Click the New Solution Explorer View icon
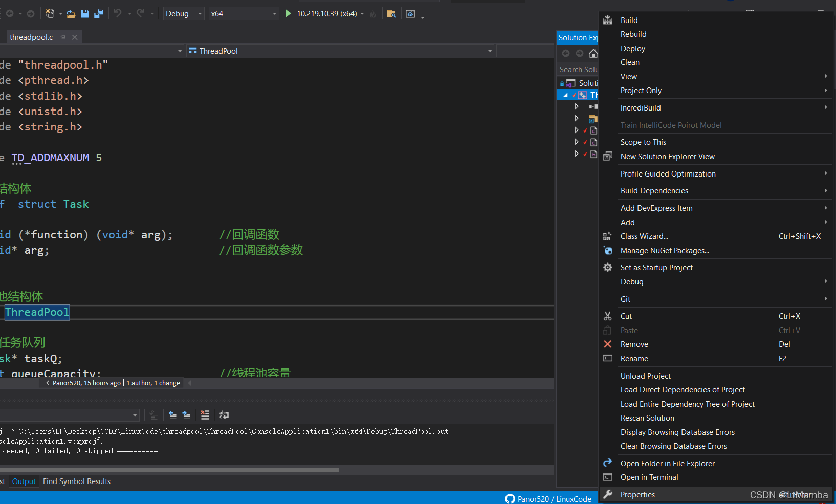Viewport: 836px width, 504px height. [608, 156]
